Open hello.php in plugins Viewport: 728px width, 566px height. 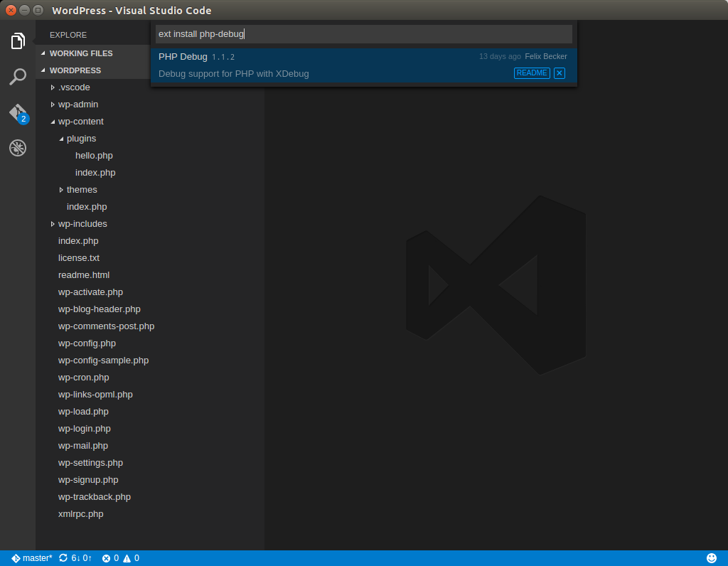click(94, 156)
